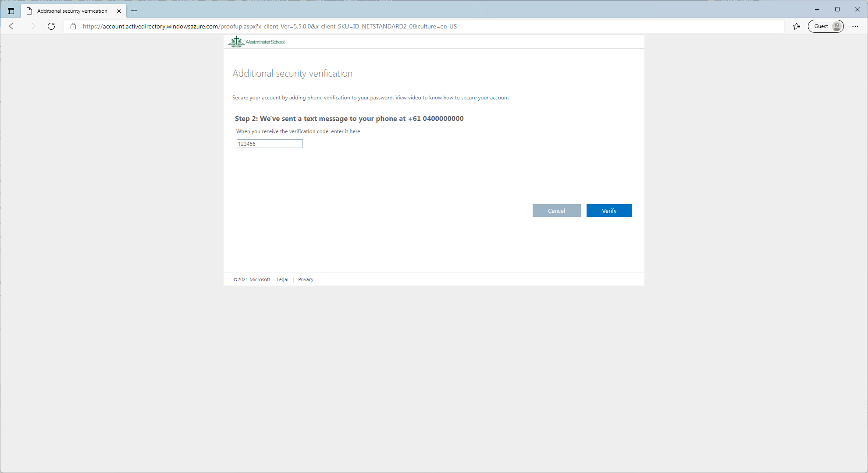The width and height of the screenshot is (868, 473).
Task: Close the Additional security verification tab
Action: pos(119,11)
